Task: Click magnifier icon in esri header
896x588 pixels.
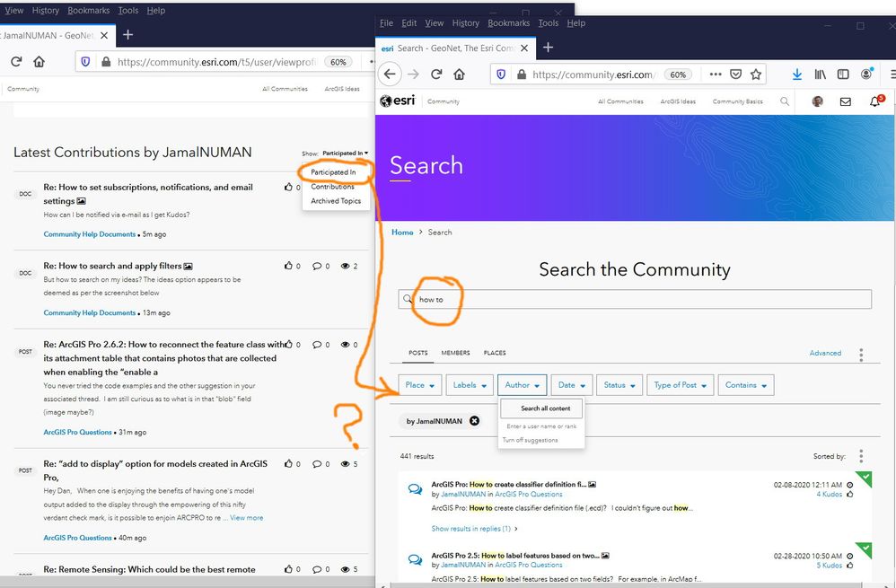Action: 785,101
